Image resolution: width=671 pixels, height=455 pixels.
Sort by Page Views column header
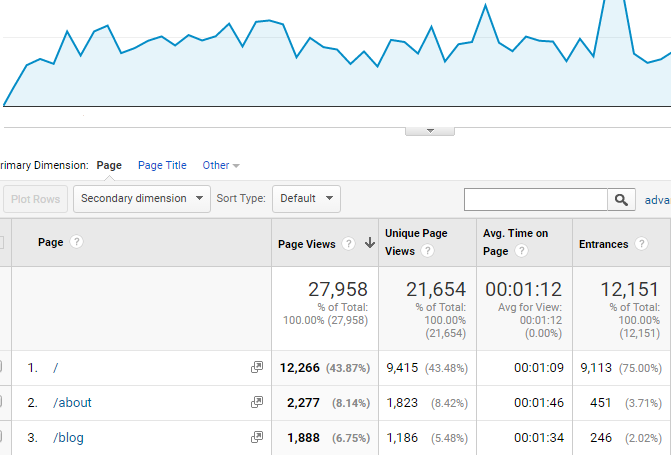pyautogui.click(x=306, y=244)
